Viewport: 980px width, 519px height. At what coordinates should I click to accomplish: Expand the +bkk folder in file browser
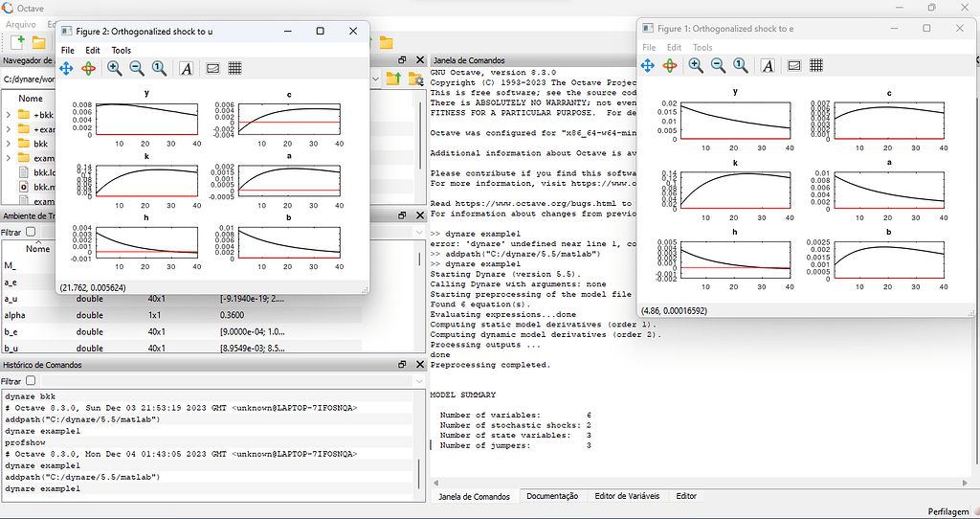click(9, 115)
